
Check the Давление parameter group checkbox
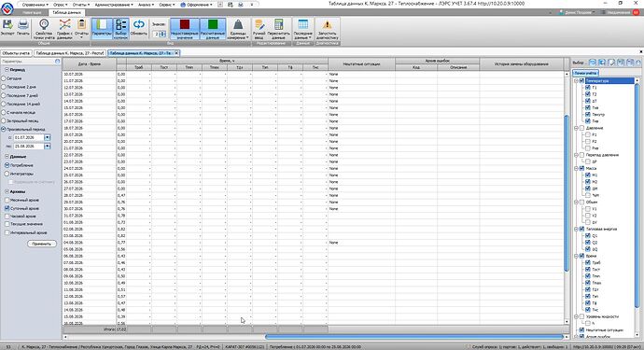click(x=581, y=128)
